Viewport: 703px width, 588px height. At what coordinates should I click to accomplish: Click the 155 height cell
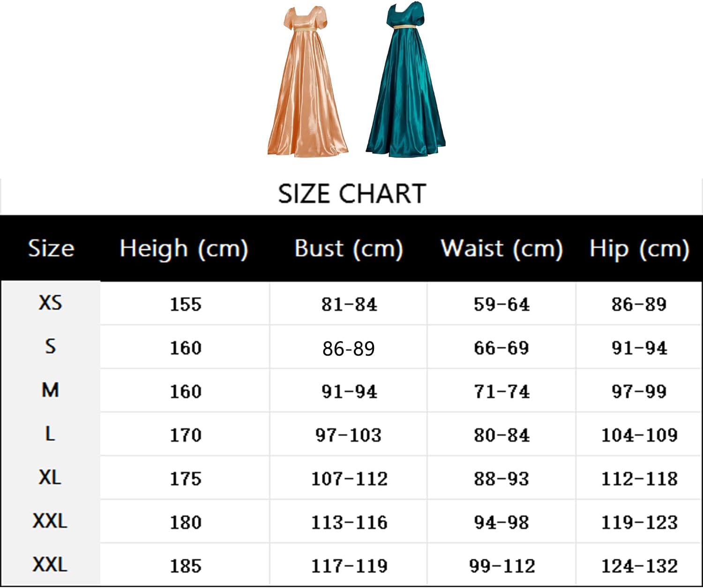(x=186, y=304)
